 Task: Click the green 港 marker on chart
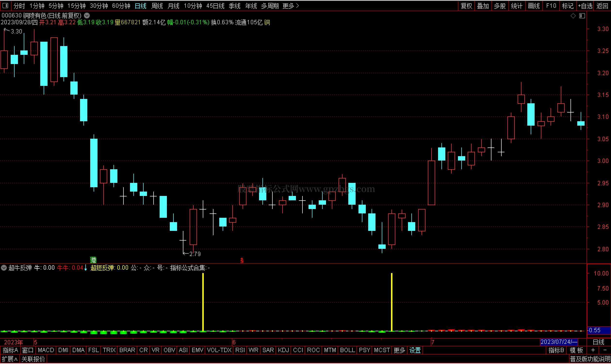pyautogui.click(x=93, y=260)
